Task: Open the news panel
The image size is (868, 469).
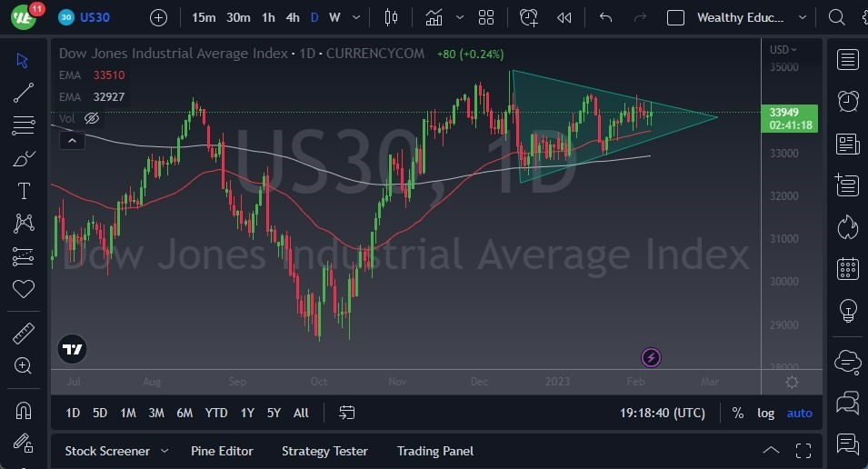Action: tap(847, 144)
